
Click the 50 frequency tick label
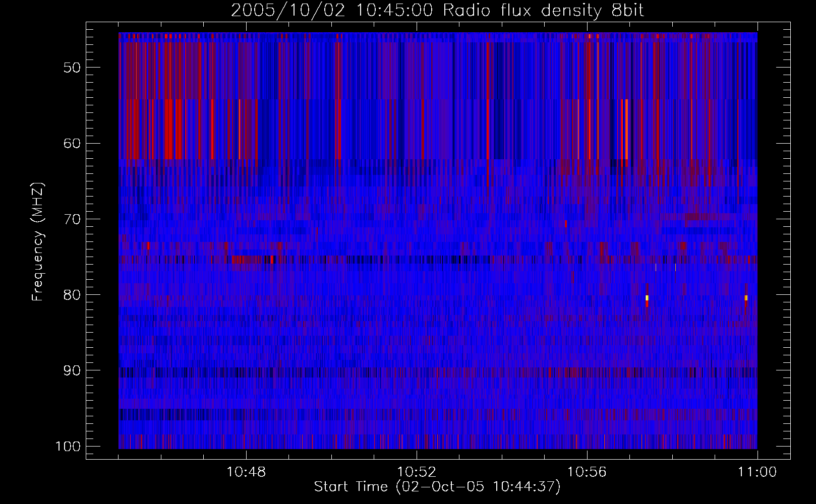tap(72, 68)
